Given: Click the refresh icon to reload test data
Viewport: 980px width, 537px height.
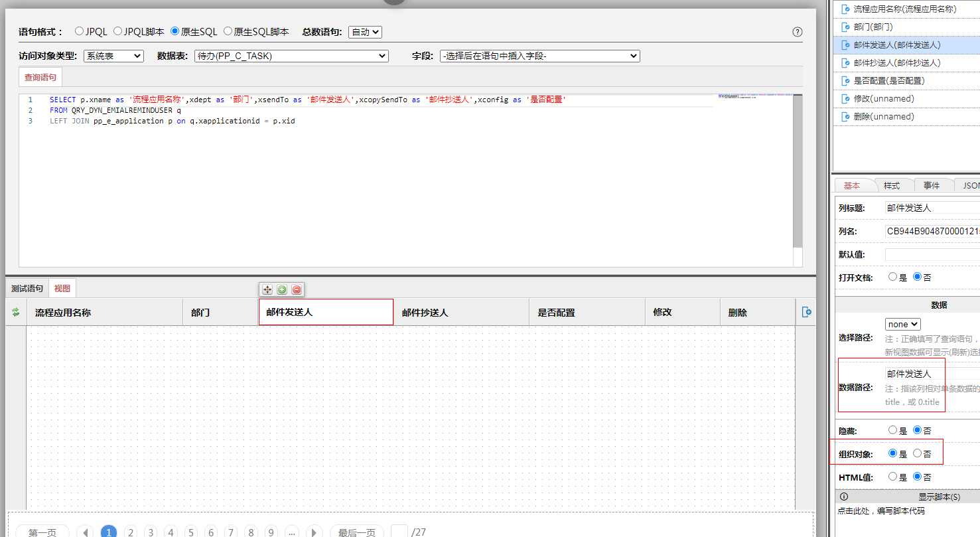Looking at the screenshot, I should (15, 311).
